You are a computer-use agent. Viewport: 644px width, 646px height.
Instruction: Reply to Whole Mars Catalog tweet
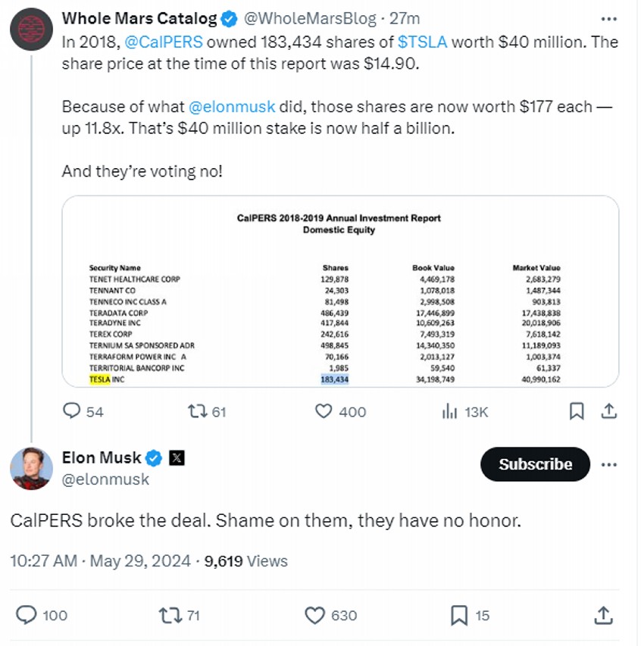coord(72,411)
